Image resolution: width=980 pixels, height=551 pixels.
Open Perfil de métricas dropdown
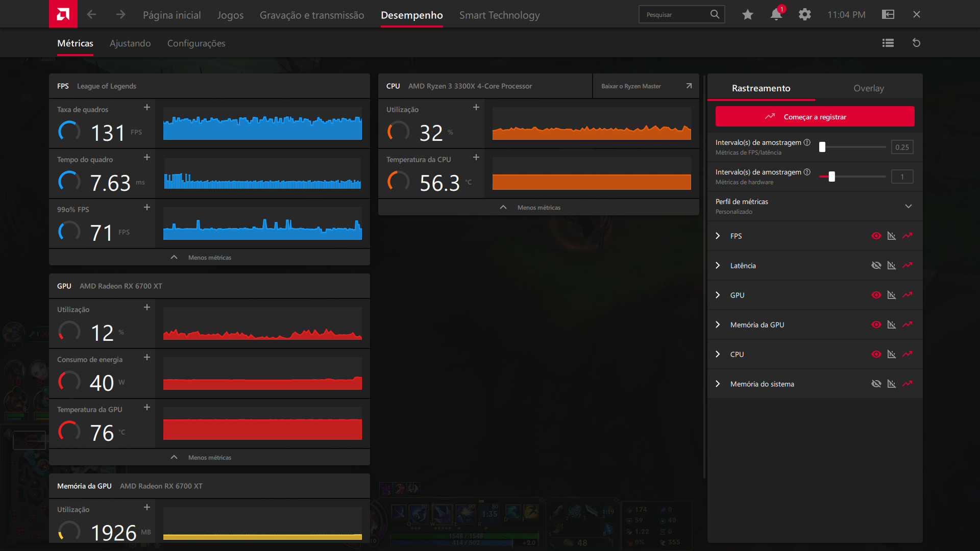[x=815, y=206]
